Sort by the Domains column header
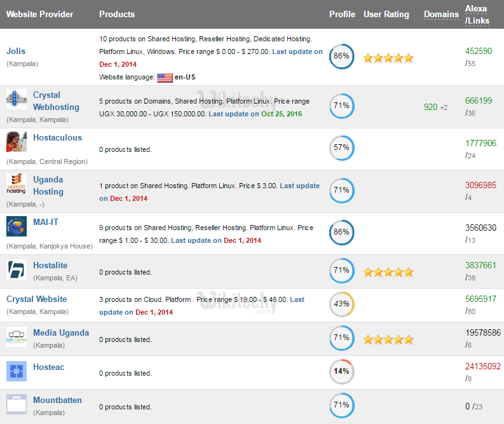The width and height of the screenshot is (504, 424). click(x=441, y=14)
